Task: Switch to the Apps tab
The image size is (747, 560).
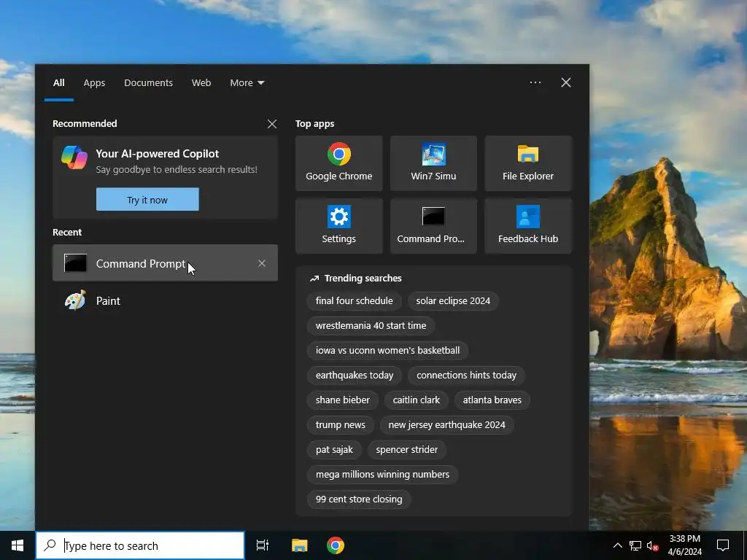Action: tap(94, 83)
